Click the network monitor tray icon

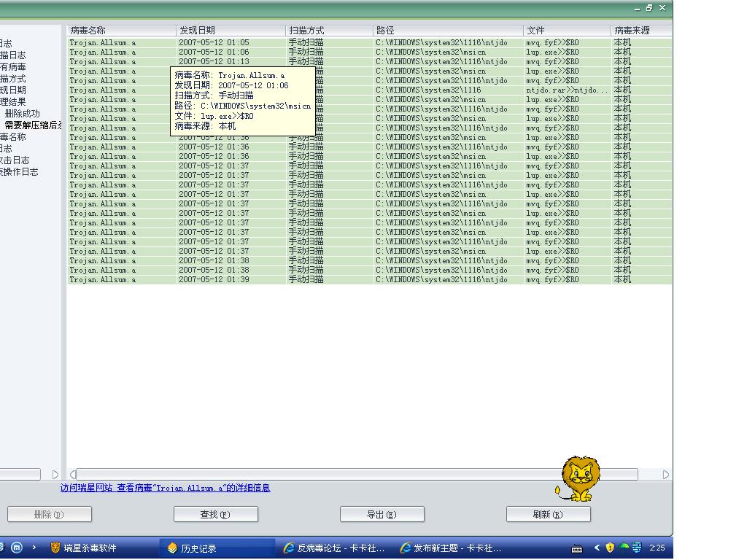pos(636,548)
